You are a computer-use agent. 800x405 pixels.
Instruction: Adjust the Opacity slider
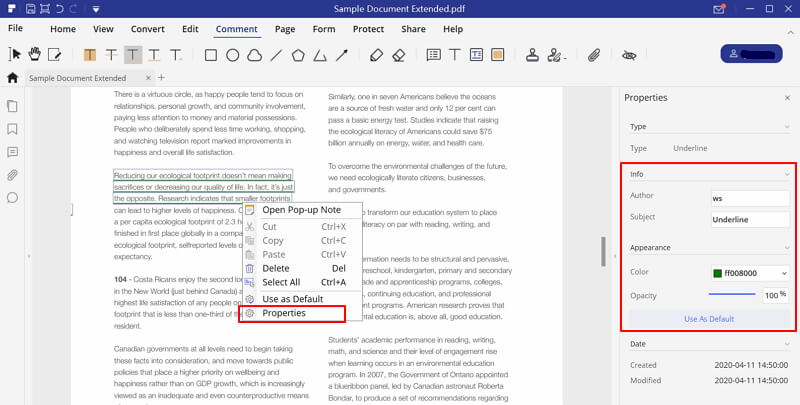pyautogui.click(x=732, y=294)
